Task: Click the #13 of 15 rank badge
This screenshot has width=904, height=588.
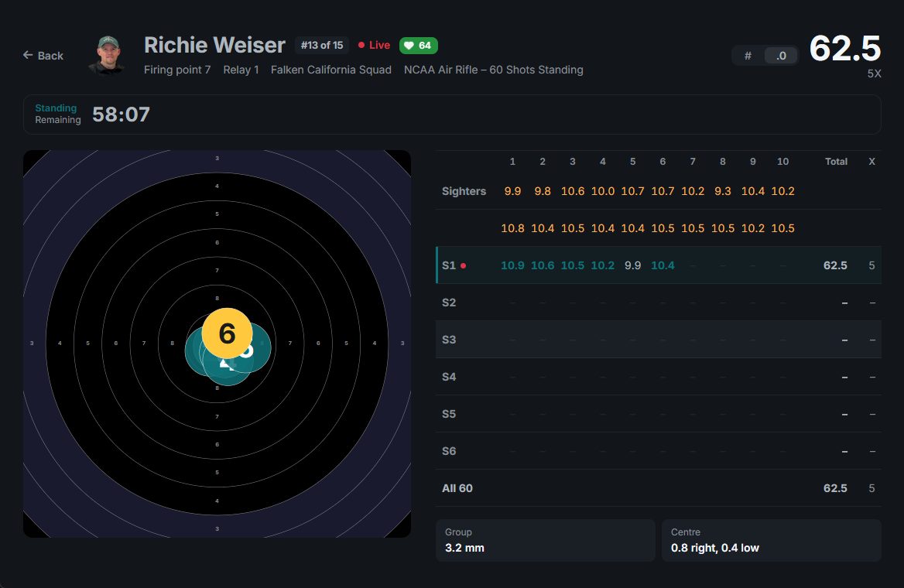Action: (322, 45)
